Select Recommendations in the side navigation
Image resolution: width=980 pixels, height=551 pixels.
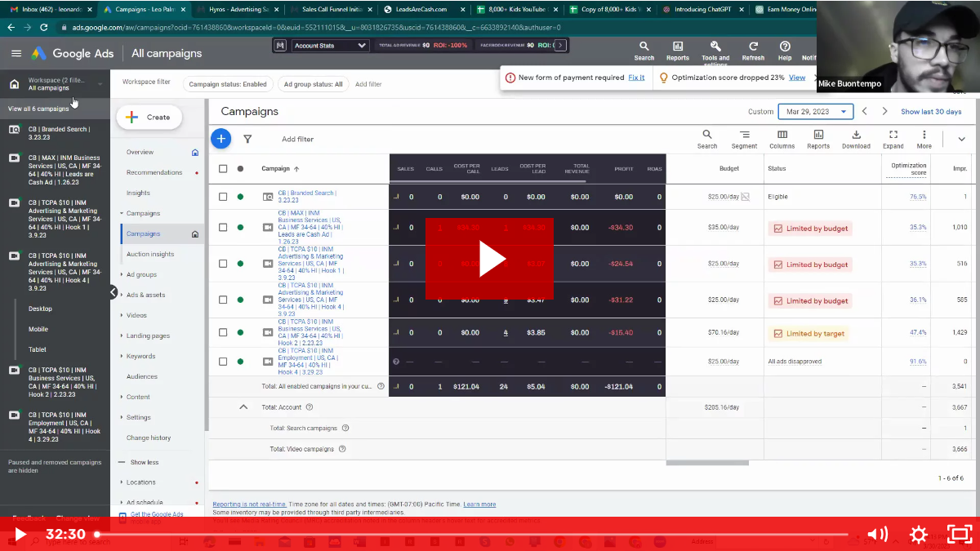[154, 172]
